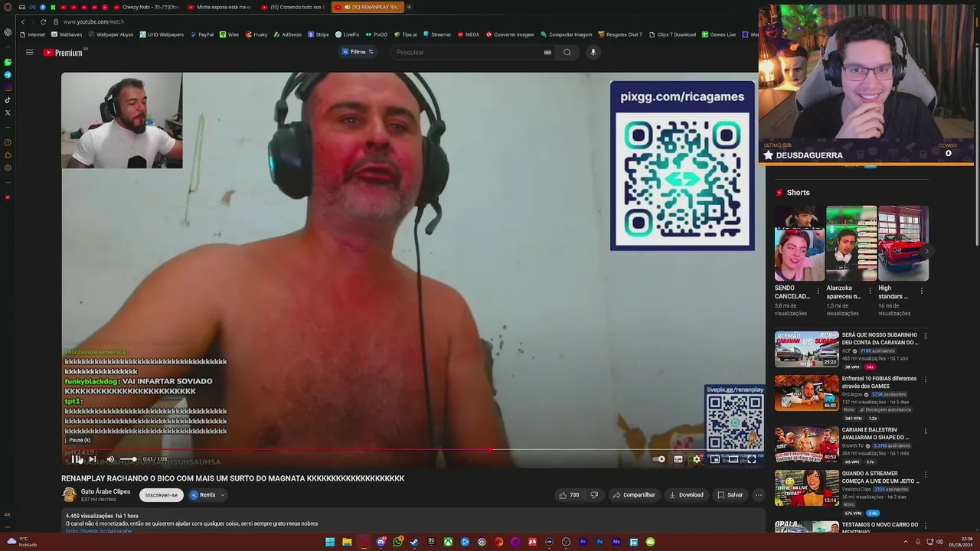Switch to '(10) Comendo tudo nos' tab
The height and width of the screenshot is (551, 980).
(x=294, y=7)
